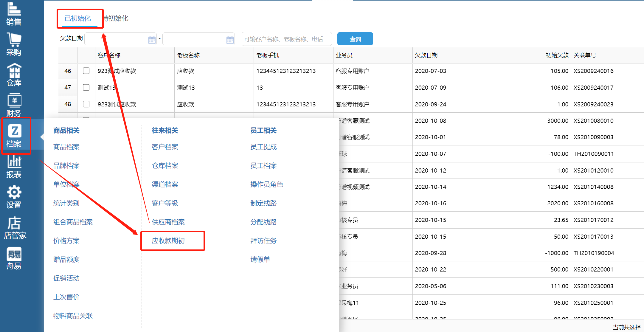Screen dimensions: 644x332
Task: Open the start date calendar picker
Action: (152, 39)
